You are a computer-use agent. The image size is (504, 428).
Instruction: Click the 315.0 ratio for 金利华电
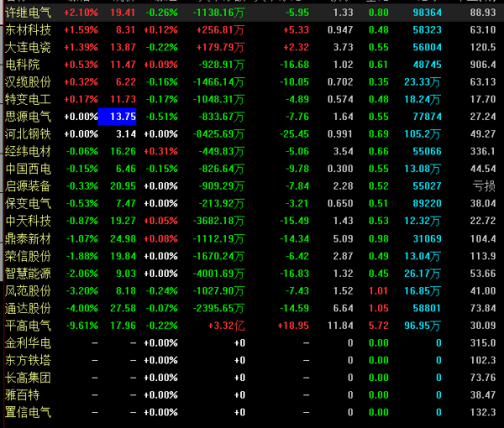[x=483, y=343]
